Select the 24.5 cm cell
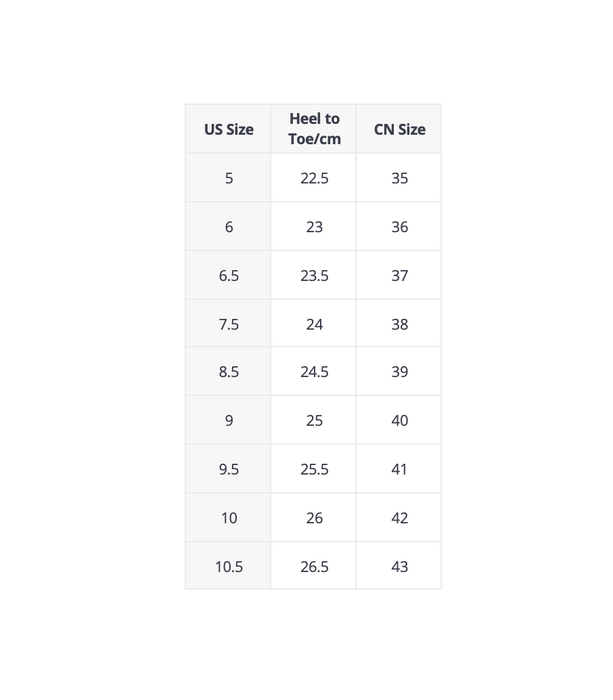 313,371
